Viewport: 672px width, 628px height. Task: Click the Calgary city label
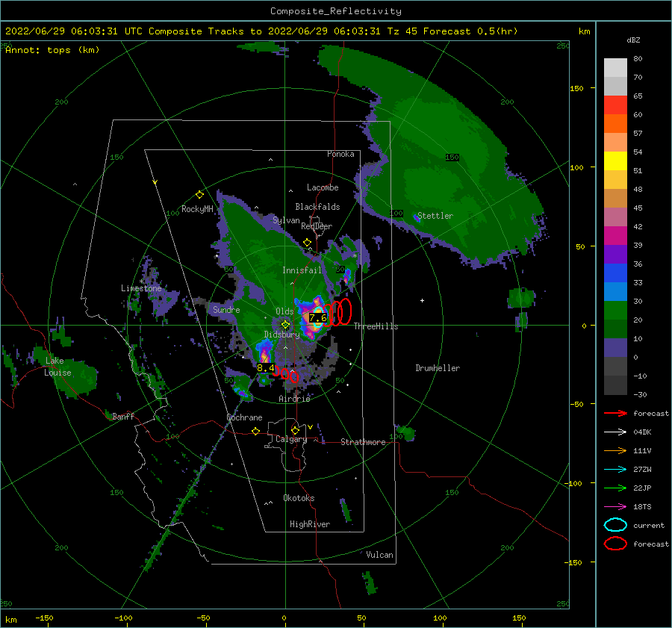(x=291, y=439)
